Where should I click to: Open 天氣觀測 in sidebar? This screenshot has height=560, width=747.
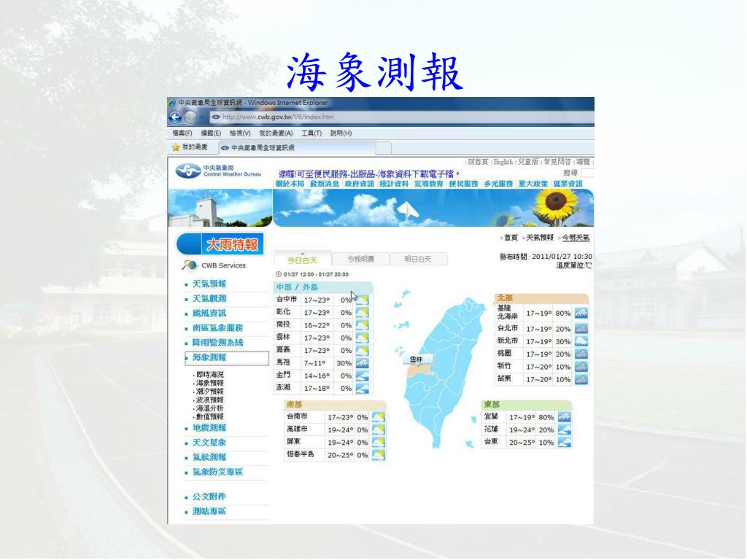click(x=209, y=299)
